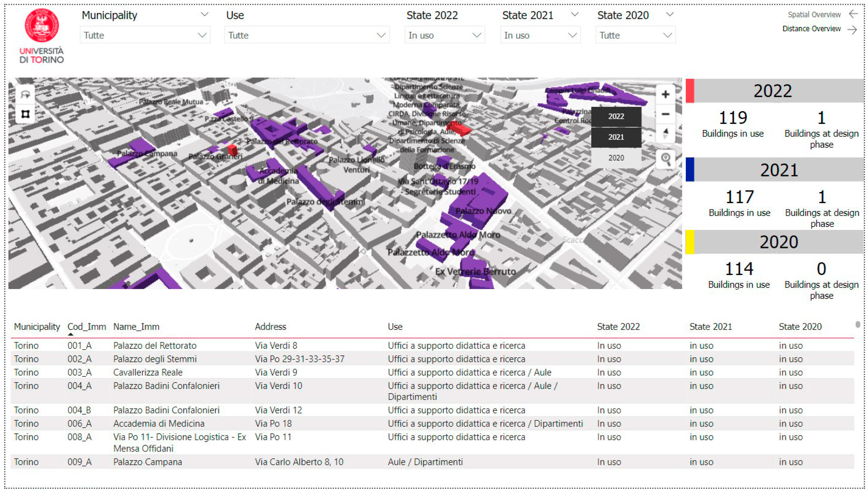868x494 pixels.
Task: Click the table vertical scrollbar thumb
Action: [857, 325]
